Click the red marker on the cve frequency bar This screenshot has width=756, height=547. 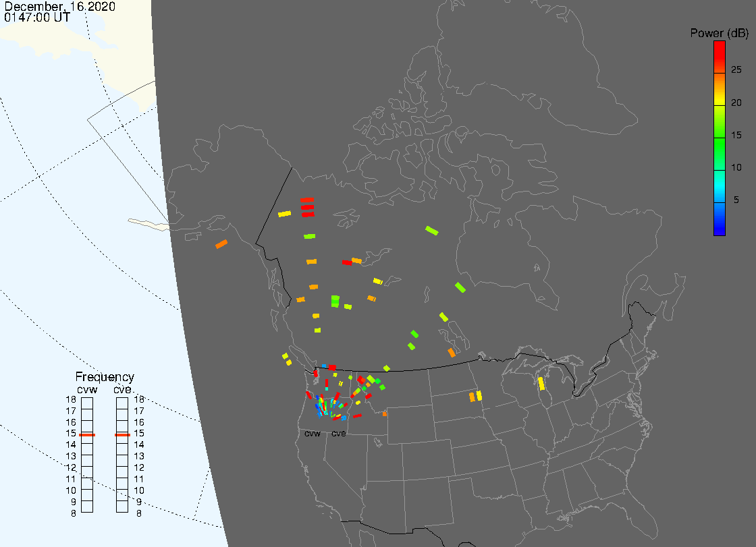[122, 435]
